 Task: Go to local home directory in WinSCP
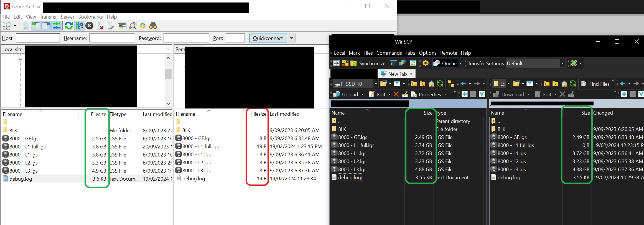pyautogui.click(x=431, y=84)
